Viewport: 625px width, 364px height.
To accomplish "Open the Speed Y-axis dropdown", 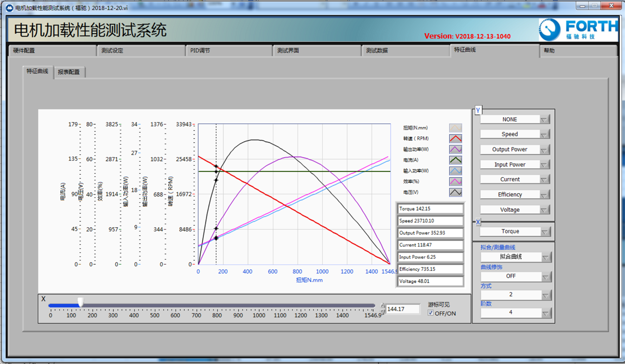I will click(544, 134).
